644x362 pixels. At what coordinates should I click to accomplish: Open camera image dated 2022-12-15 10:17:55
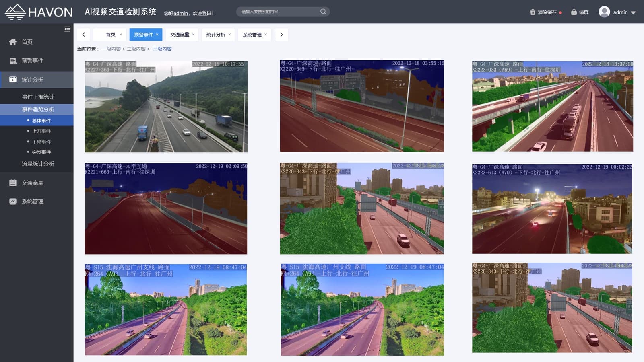[x=166, y=107]
